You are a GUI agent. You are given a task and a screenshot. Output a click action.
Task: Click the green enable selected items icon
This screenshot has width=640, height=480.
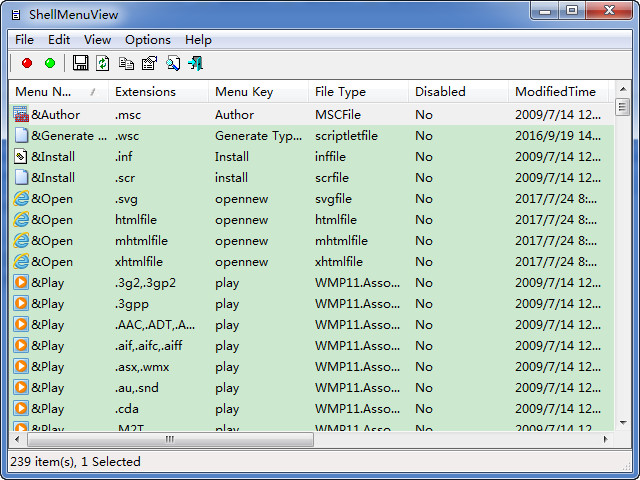pyautogui.click(x=50, y=63)
